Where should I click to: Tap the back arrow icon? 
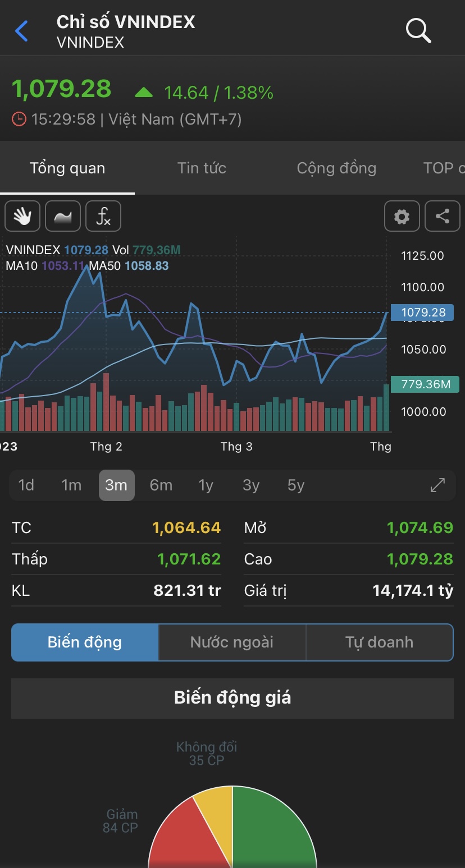22,31
